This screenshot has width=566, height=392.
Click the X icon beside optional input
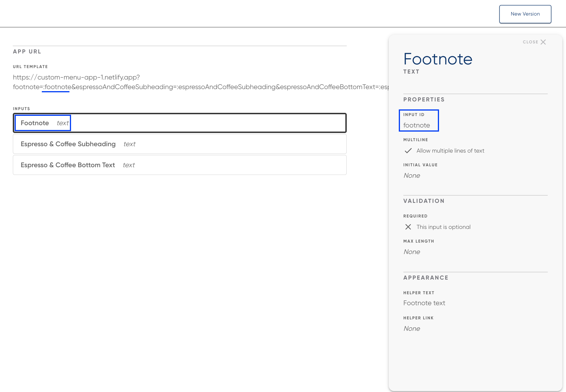click(408, 227)
